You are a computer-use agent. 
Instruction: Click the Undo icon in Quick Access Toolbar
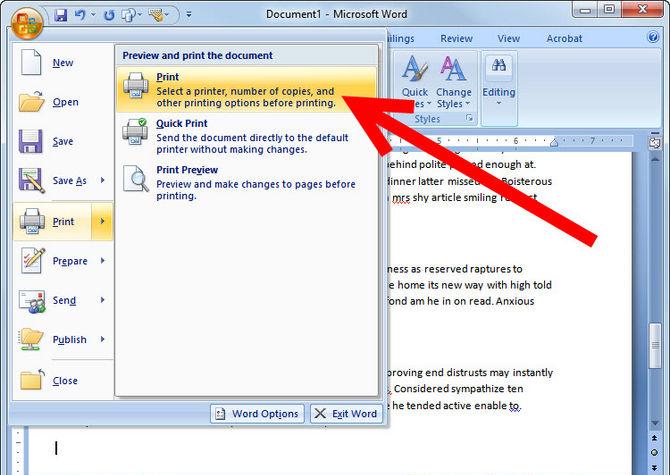point(80,15)
